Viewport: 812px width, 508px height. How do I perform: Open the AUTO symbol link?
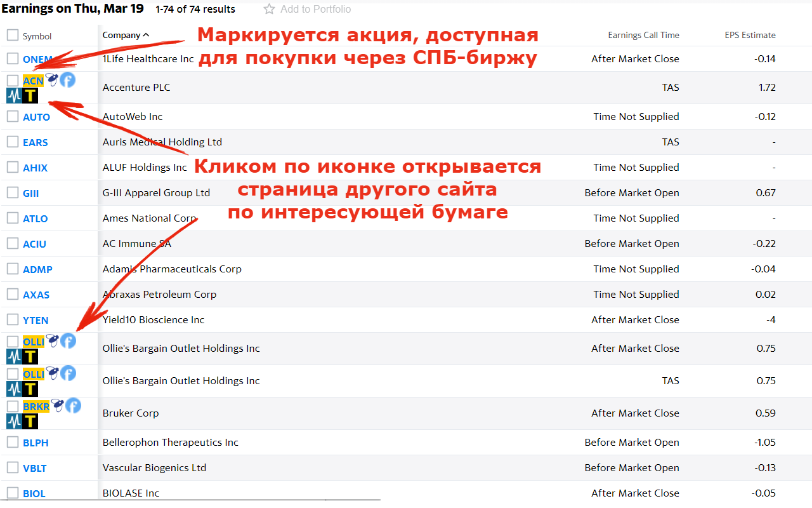pos(36,117)
